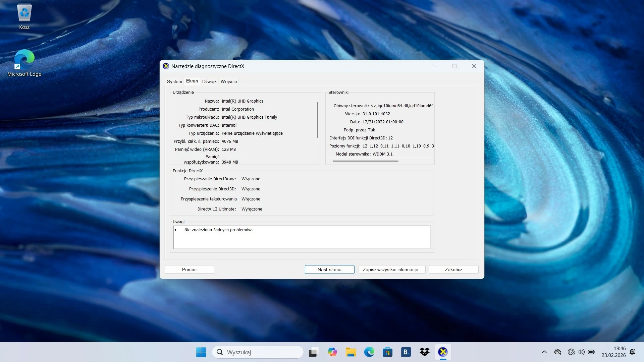Screen dimensions: 644x362
Task: Switch to the System tab
Action: click(x=174, y=81)
